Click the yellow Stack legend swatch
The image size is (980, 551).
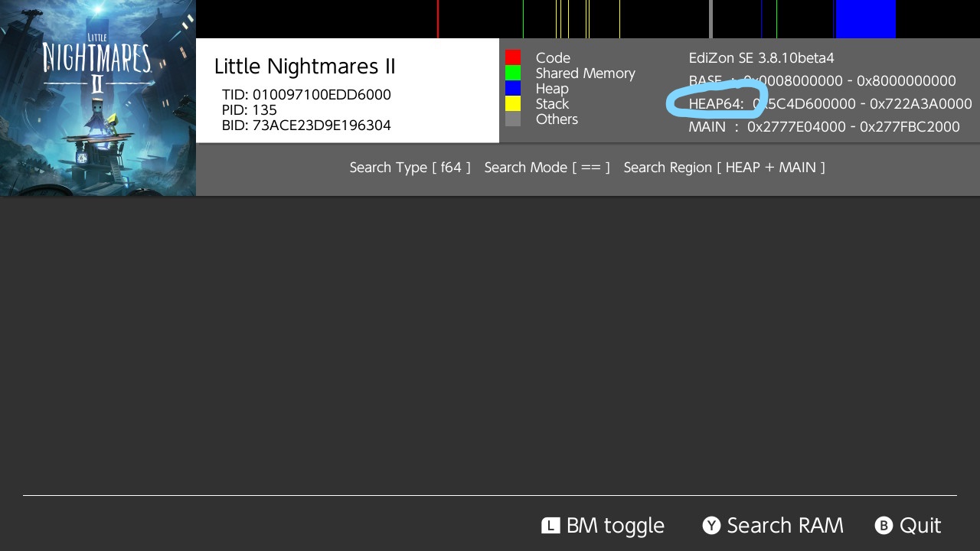click(x=513, y=103)
